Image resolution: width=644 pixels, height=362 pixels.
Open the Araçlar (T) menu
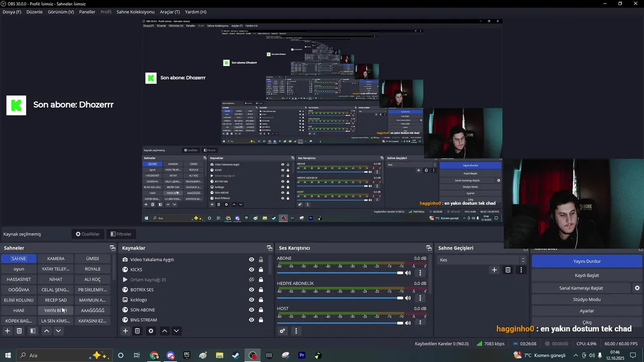coord(170,12)
